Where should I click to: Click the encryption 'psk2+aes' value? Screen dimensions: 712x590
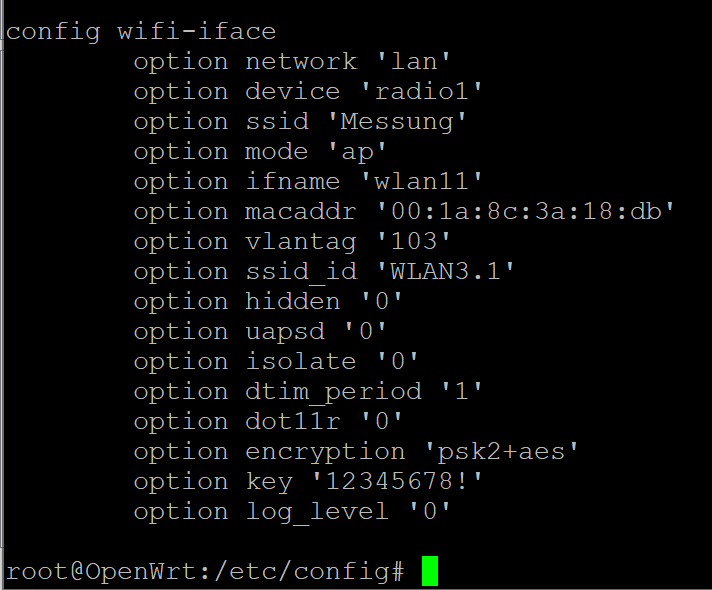click(x=502, y=452)
